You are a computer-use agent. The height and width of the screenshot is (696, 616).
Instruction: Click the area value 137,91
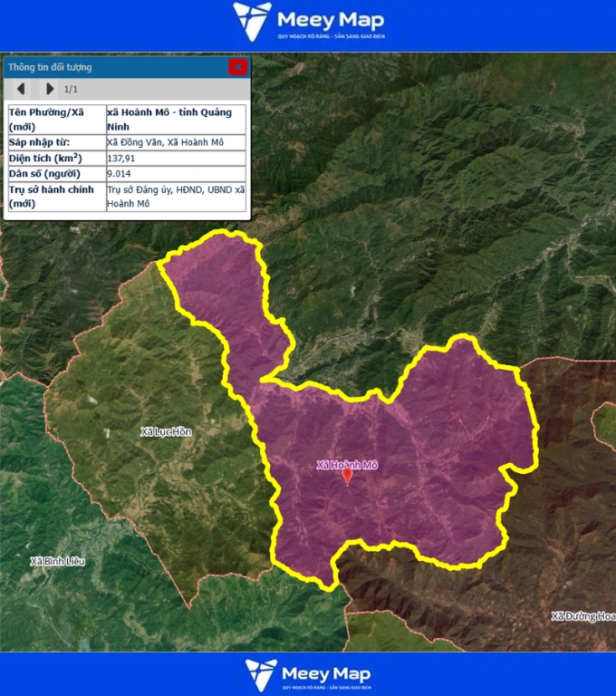tap(122, 159)
